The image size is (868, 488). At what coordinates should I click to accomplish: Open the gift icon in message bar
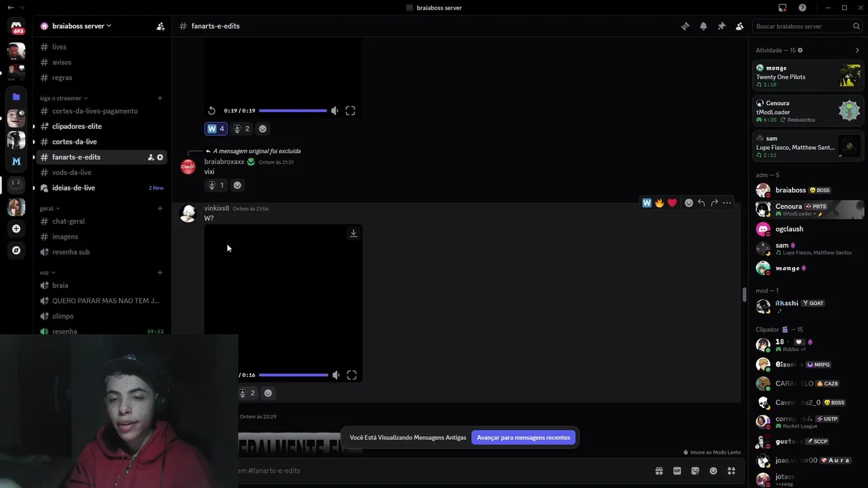tap(658, 471)
